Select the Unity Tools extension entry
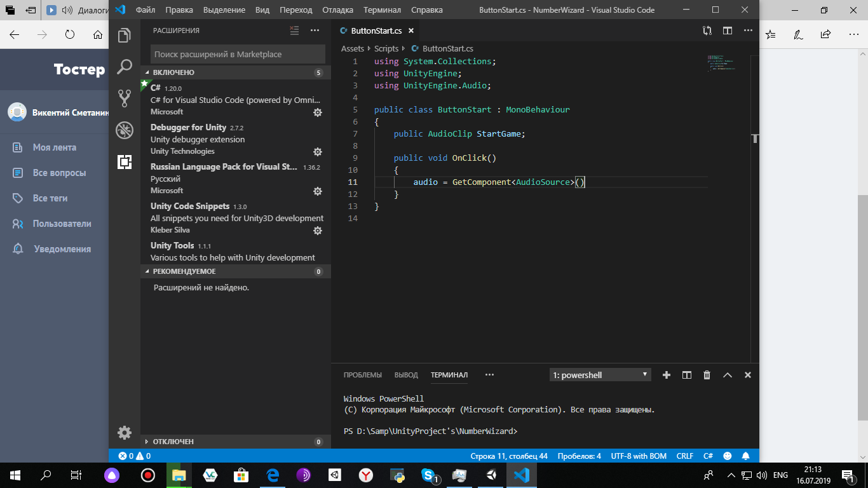This screenshot has height=488, width=868. (235, 252)
